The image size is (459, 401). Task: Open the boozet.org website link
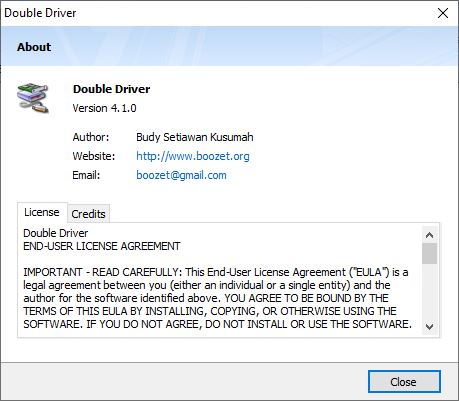[193, 156]
